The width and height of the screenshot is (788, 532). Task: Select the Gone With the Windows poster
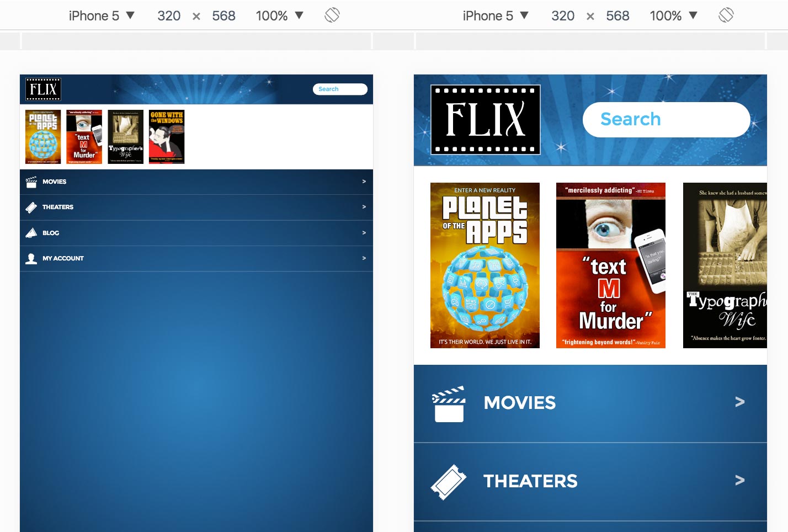click(x=167, y=137)
